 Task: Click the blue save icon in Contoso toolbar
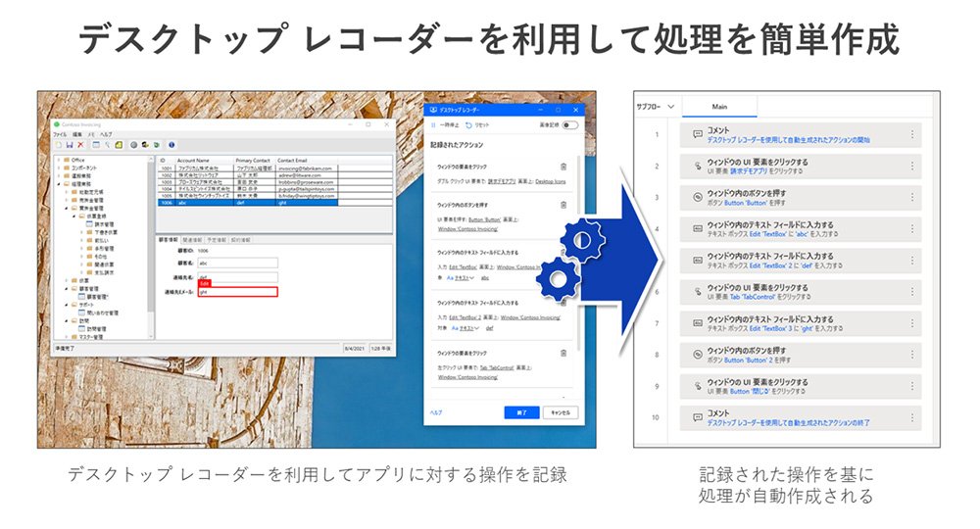70,145
